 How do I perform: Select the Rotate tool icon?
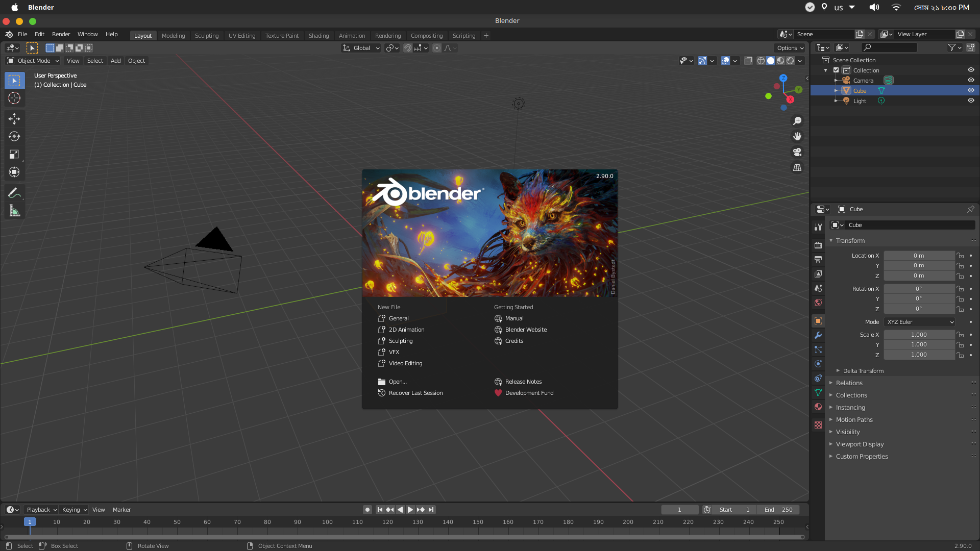coord(14,137)
